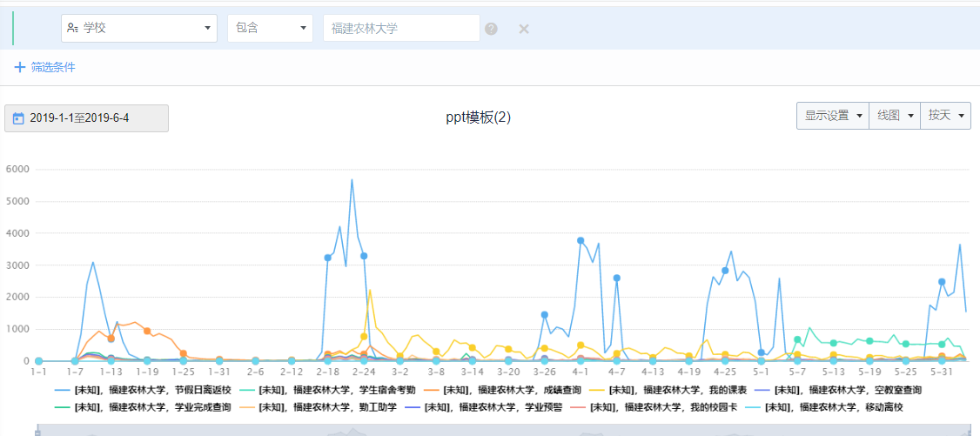
Task: Open the 线图 chart type dropdown
Action: point(895,116)
